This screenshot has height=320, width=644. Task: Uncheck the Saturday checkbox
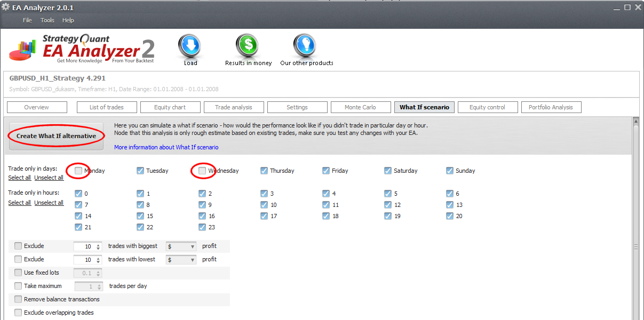388,171
